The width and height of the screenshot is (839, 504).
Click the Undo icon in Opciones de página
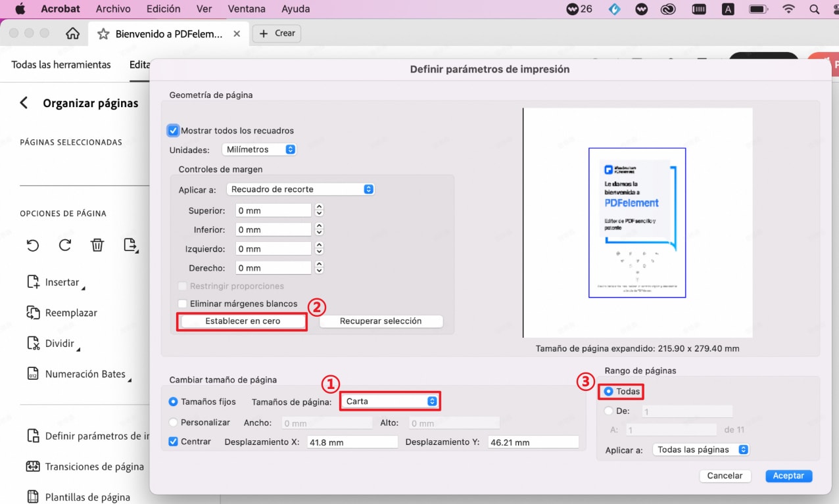point(32,245)
